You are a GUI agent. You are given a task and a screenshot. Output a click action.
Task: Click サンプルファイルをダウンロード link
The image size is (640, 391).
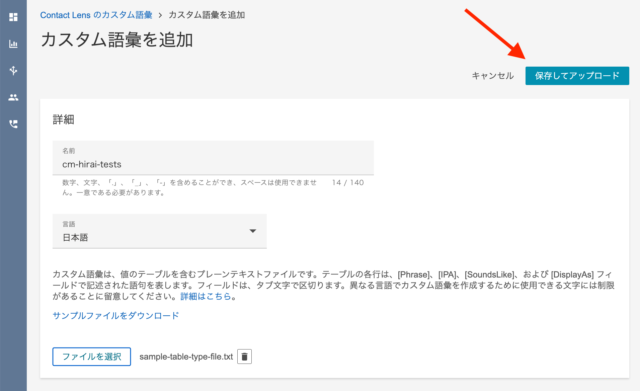[x=116, y=315]
